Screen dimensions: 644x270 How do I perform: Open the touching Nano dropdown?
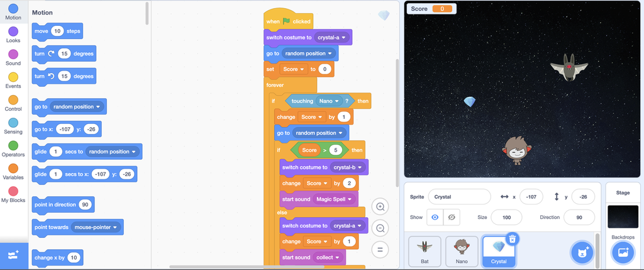point(336,101)
